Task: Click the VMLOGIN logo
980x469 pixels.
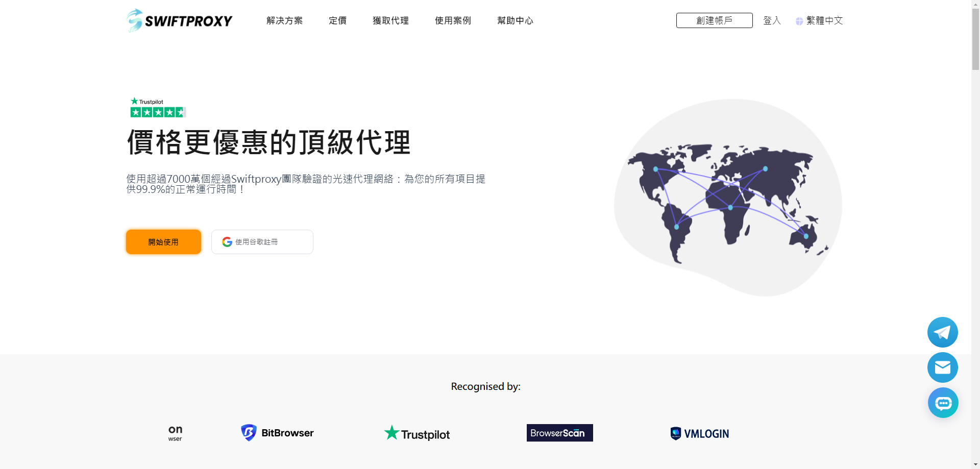Action: point(699,433)
